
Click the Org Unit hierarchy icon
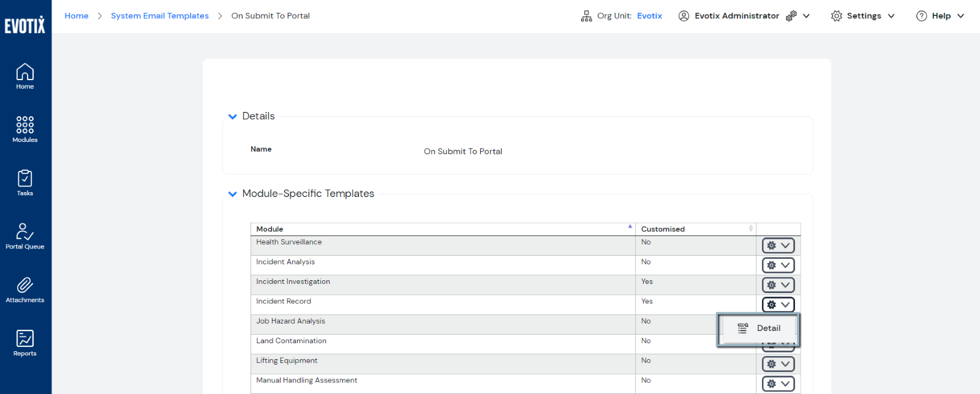[586, 16]
